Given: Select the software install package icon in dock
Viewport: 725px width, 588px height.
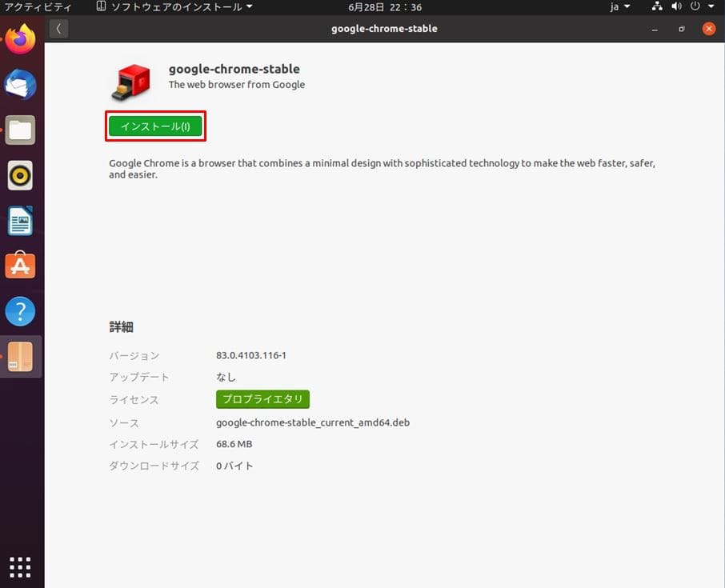Looking at the screenshot, I should click(20, 357).
